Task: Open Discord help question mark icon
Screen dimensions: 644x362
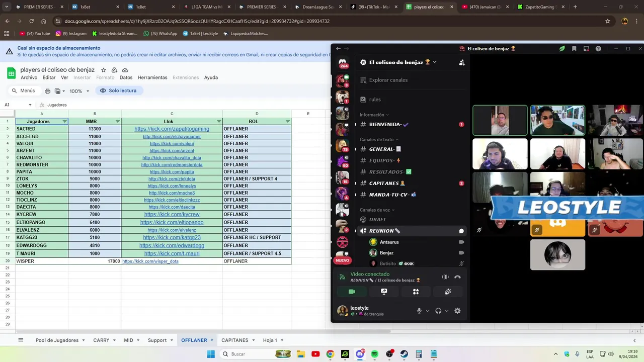Action: click(x=598, y=49)
